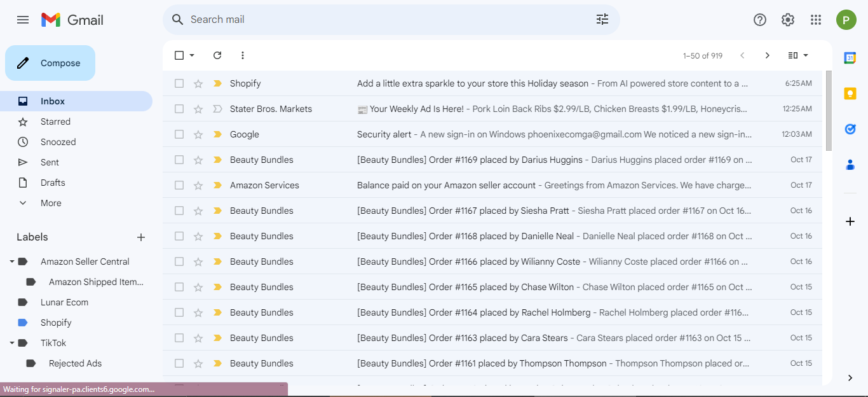Go to older page arrow
Image resolution: width=868 pixels, height=397 pixels.
pyautogui.click(x=768, y=55)
